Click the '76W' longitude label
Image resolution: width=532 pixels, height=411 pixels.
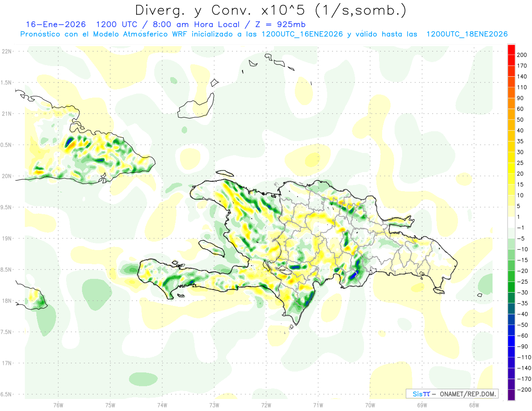(x=58, y=405)
